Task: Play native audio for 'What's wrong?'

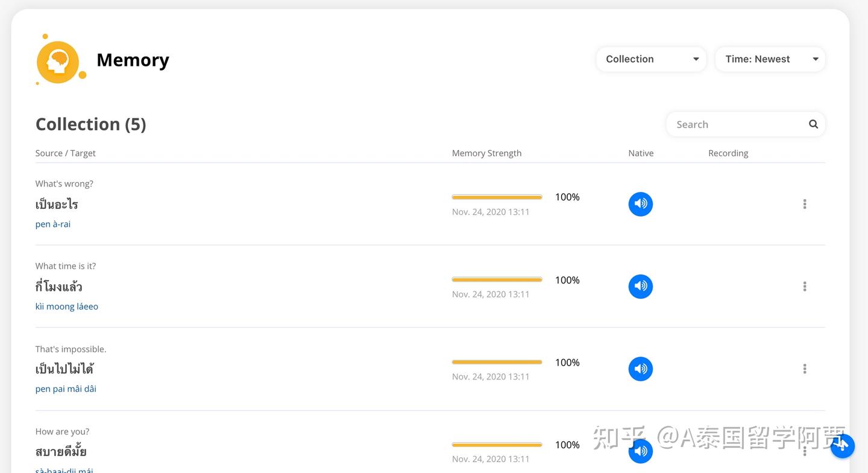Action: pos(640,204)
